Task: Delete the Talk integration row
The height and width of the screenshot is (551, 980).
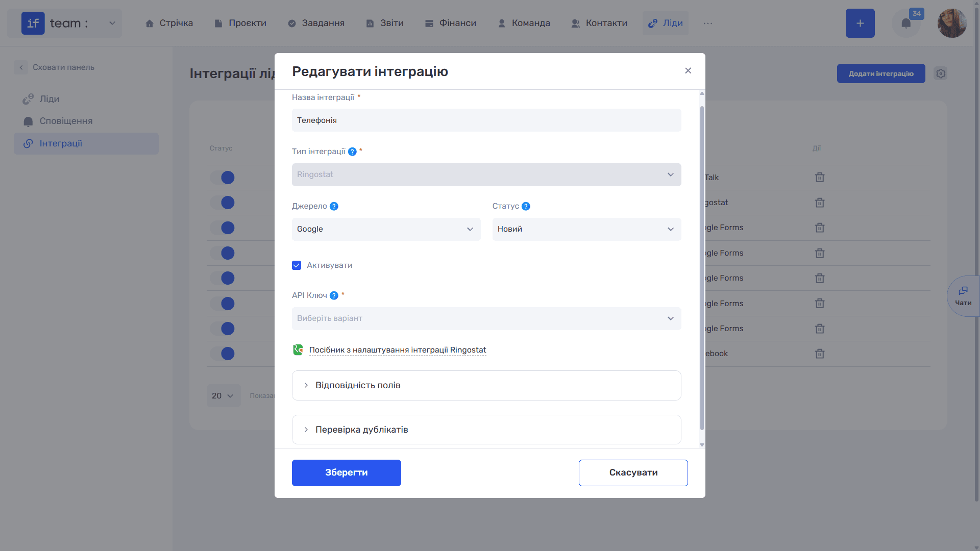Action: [820, 178]
